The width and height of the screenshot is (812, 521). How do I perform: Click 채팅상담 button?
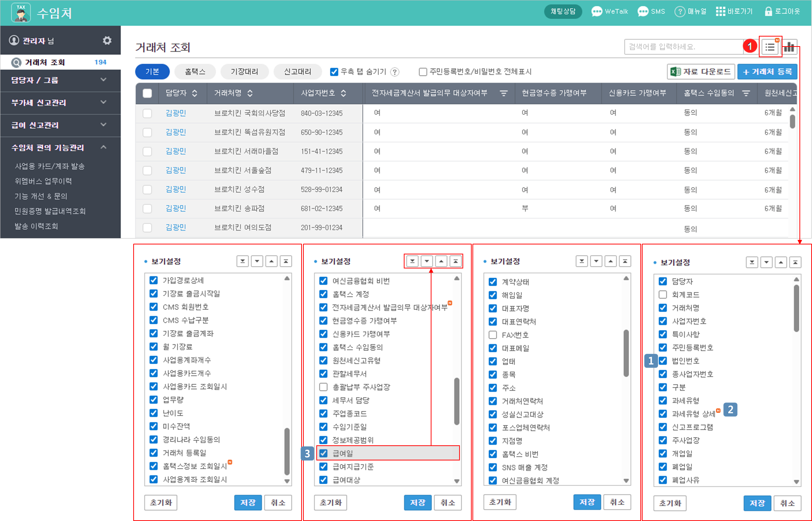point(563,11)
